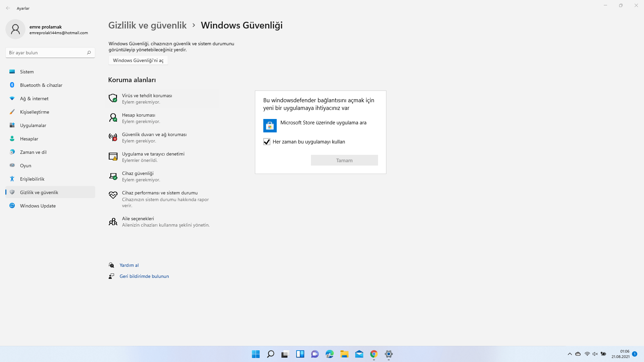Image resolution: width=644 pixels, height=362 pixels.
Task: Click the Virüs ve tehdit koruması text
Action: [147, 96]
